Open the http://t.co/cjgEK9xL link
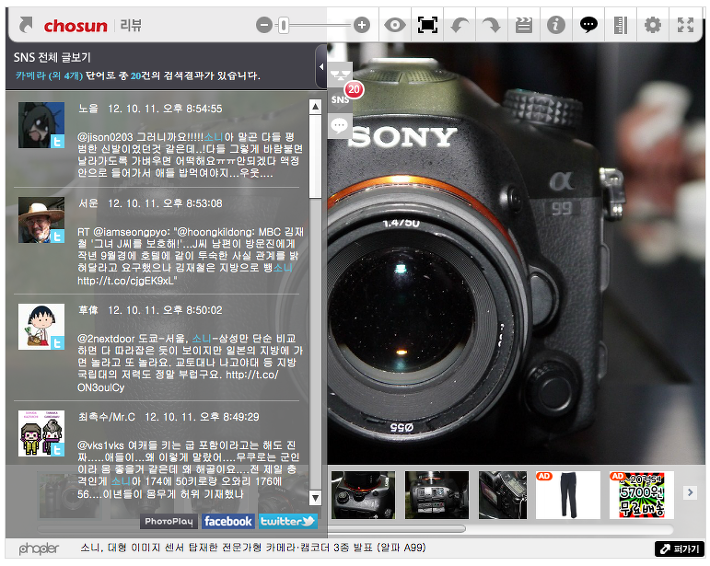This screenshot has width=710, height=566. 127,281
